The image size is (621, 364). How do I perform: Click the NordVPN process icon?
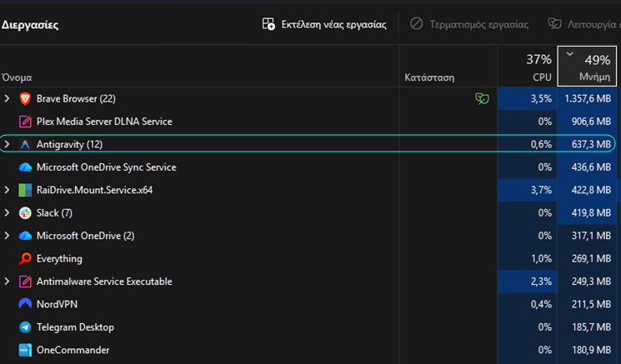pyautogui.click(x=25, y=304)
